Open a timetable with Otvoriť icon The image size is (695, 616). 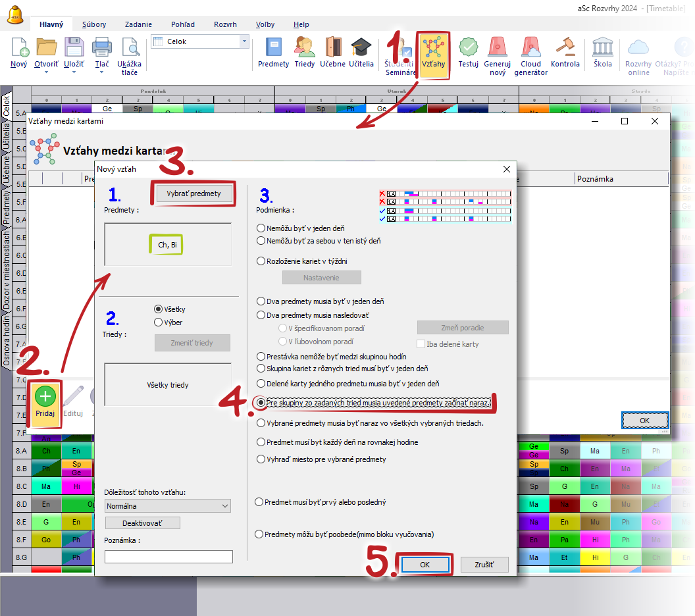47,47
